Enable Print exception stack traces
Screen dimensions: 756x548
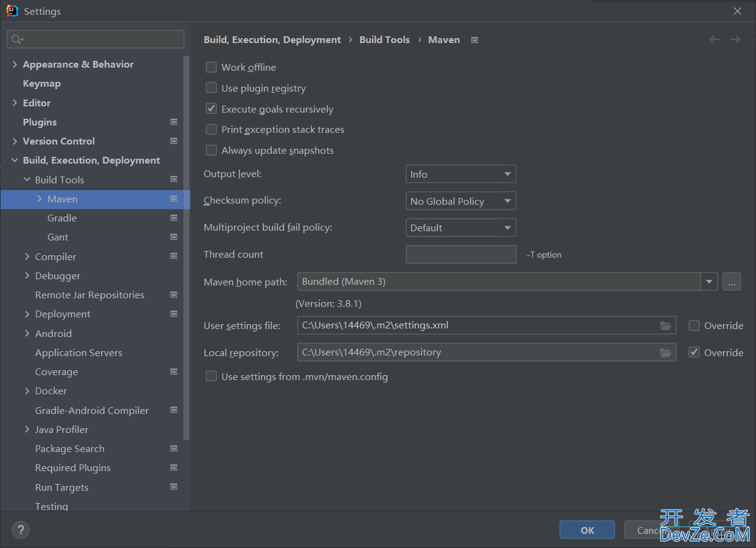point(211,129)
